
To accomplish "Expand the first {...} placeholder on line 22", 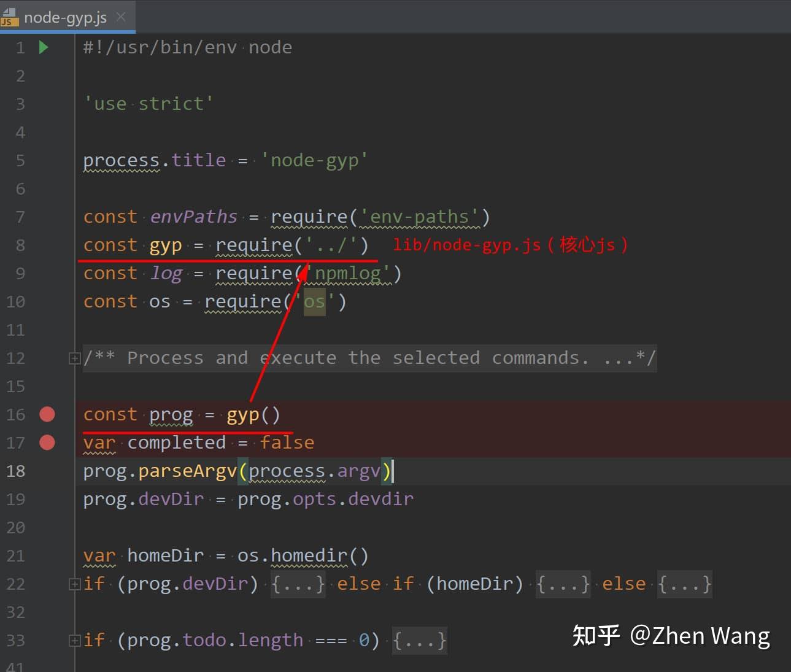I will [x=298, y=584].
